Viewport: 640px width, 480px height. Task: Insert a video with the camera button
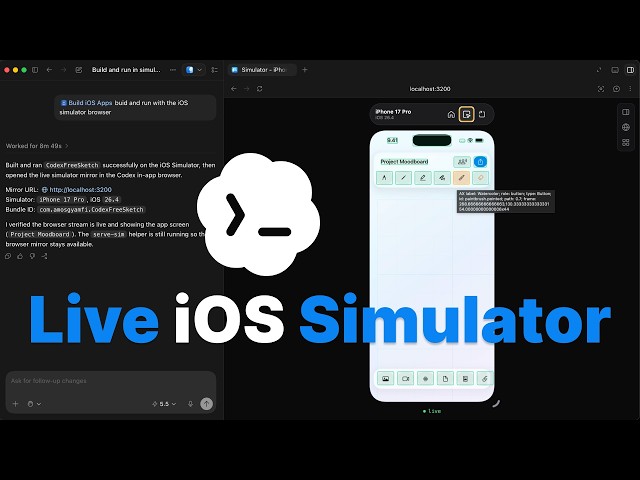tap(405, 379)
